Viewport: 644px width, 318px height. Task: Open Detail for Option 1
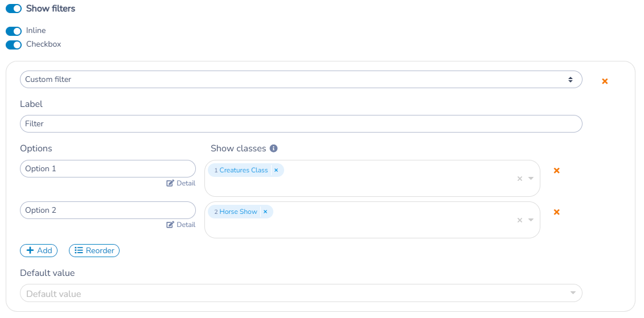pos(181,183)
